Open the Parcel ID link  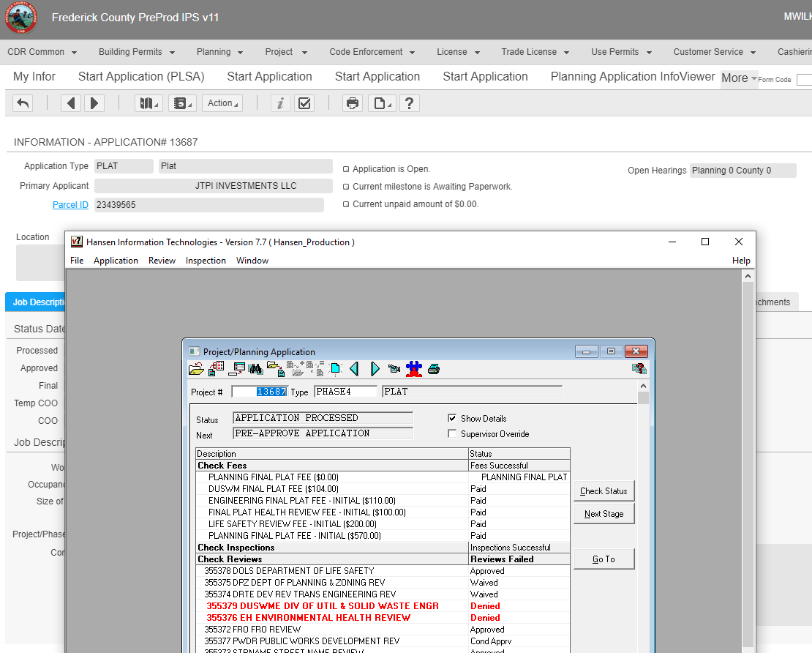[x=70, y=205]
